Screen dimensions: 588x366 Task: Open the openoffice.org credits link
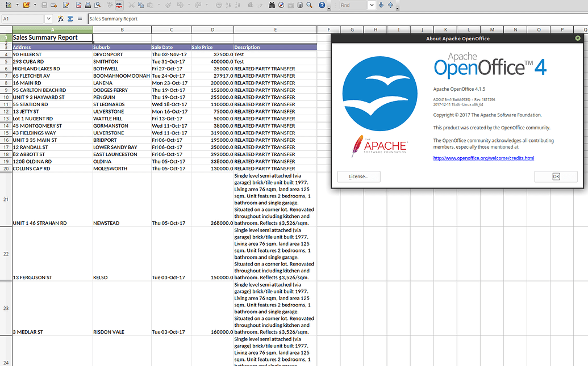point(483,158)
